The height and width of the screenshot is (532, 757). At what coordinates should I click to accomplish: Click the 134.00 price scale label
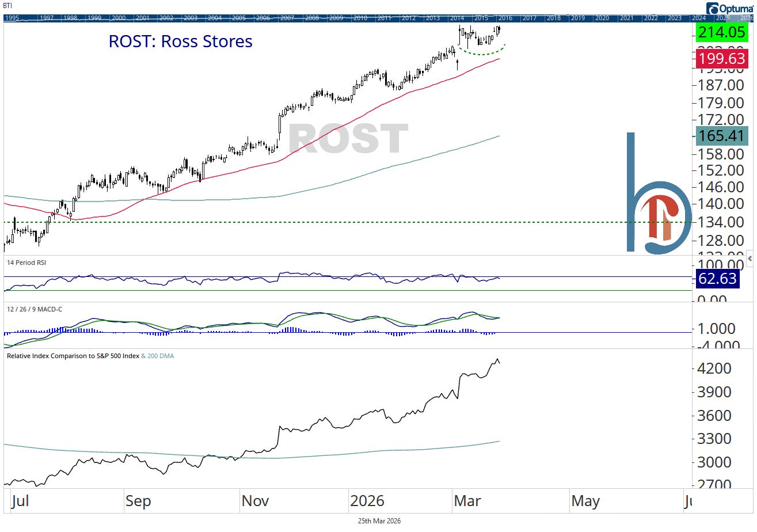point(721,222)
